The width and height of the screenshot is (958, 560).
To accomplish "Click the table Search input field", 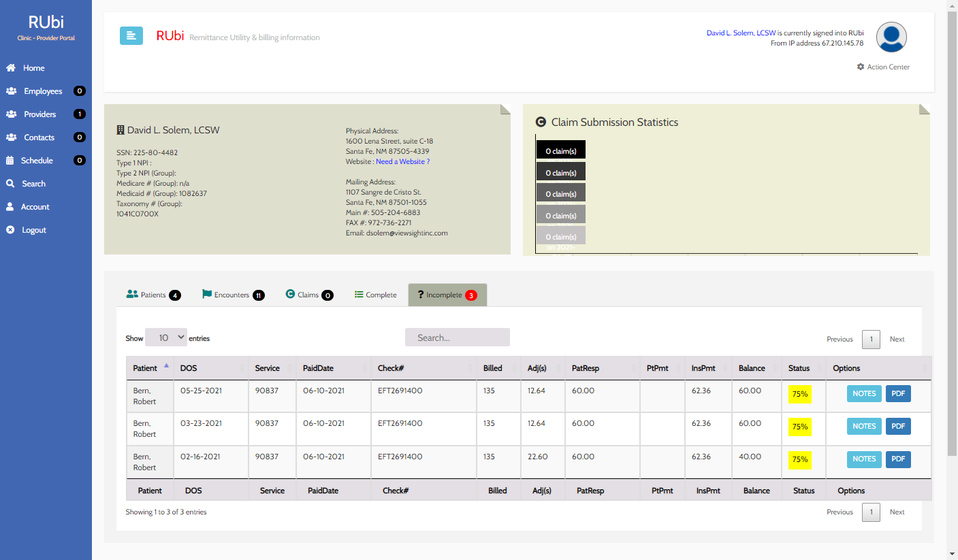I will (457, 337).
